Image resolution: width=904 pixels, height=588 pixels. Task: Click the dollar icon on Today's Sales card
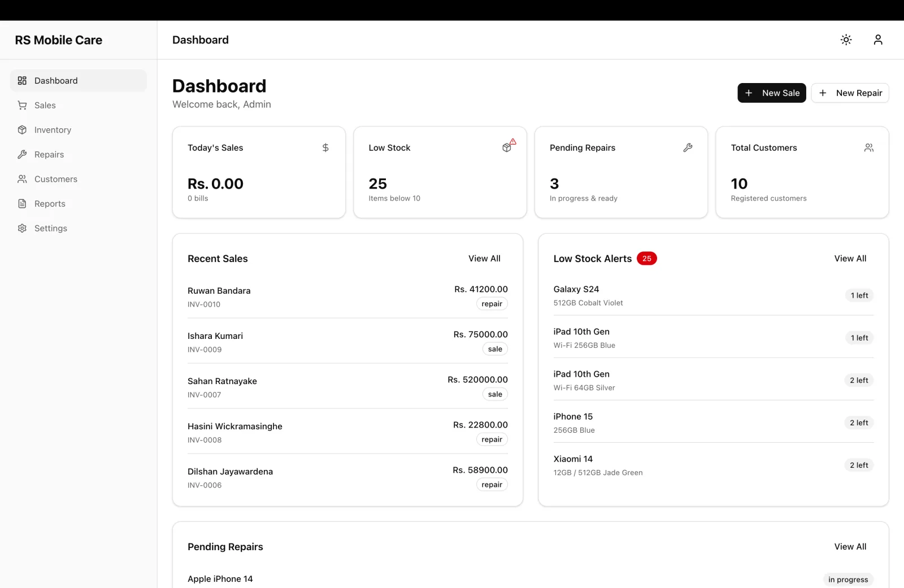click(x=325, y=147)
